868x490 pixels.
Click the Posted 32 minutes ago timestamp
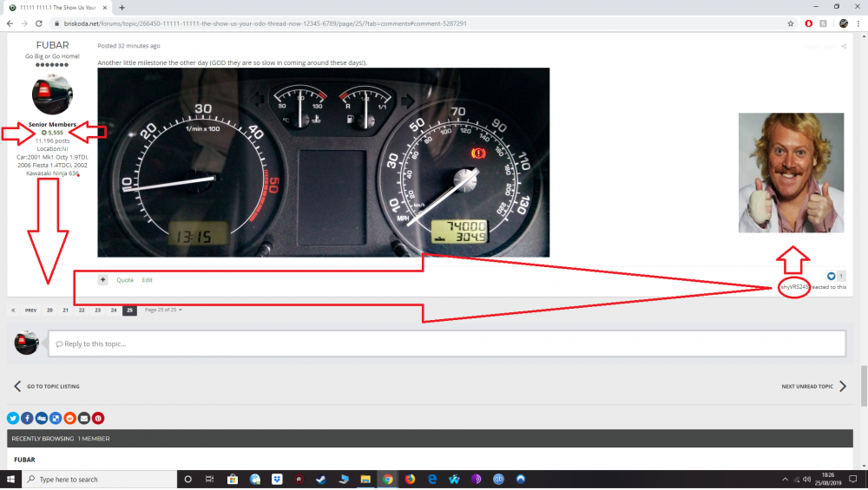click(128, 46)
